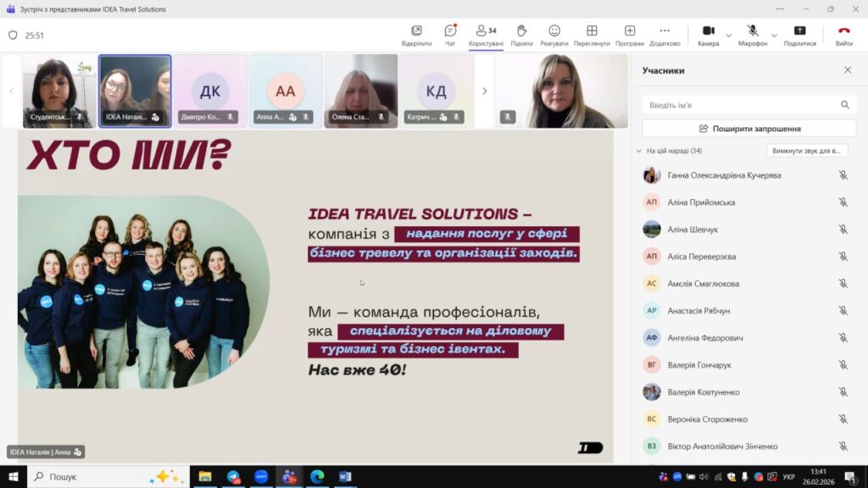The image size is (868, 488).
Task: Click the 'Введіть ім'я' search field
Action: (x=742, y=105)
